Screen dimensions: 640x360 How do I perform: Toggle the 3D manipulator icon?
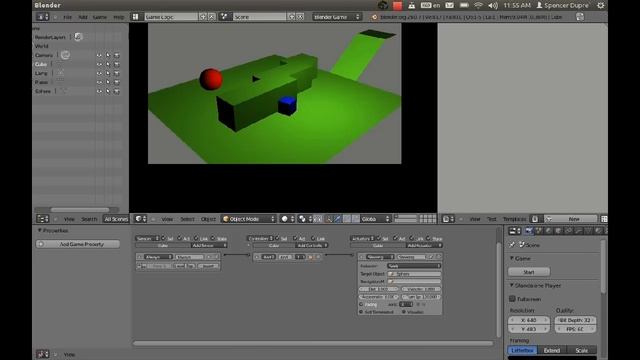(x=329, y=219)
